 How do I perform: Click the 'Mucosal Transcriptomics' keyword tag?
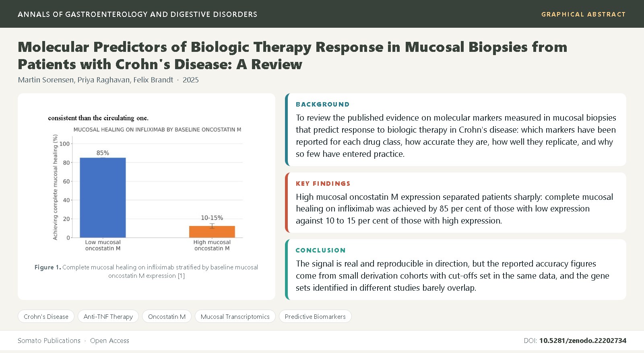[x=235, y=317]
